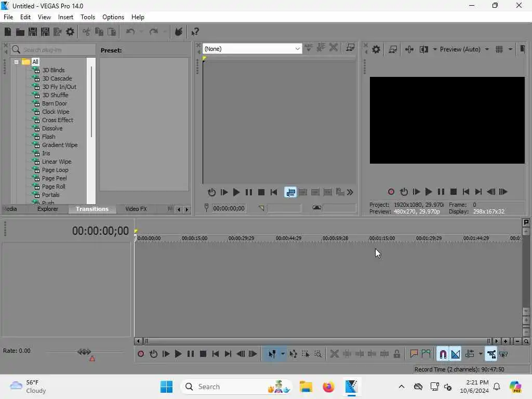
Task: Go to start in timeline transport
Action: pyautogui.click(x=216, y=354)
